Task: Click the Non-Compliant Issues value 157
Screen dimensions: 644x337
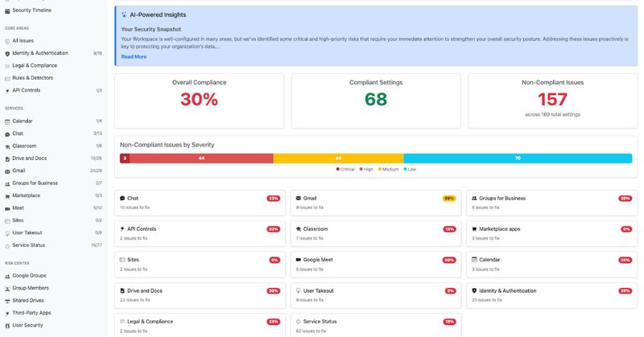Action: (552, 100)
